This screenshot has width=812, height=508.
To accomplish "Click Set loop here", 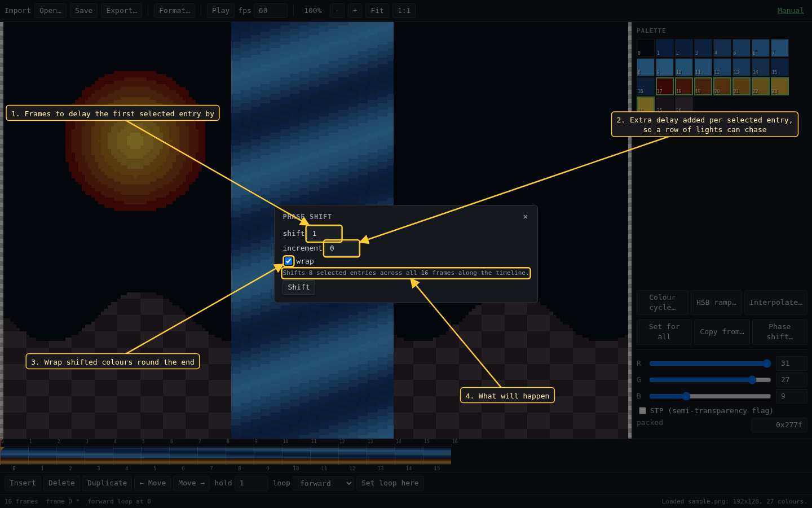I will [x=390, y=483].
